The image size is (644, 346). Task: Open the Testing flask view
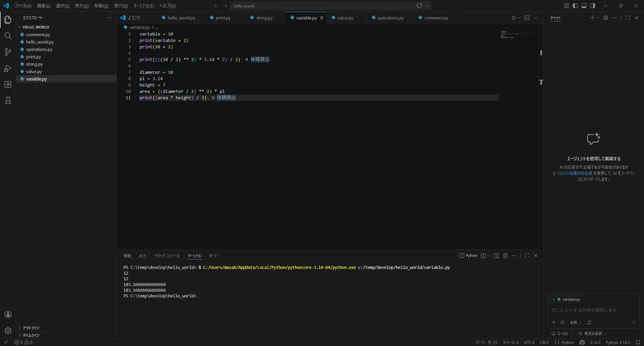(x=8, y=100)
